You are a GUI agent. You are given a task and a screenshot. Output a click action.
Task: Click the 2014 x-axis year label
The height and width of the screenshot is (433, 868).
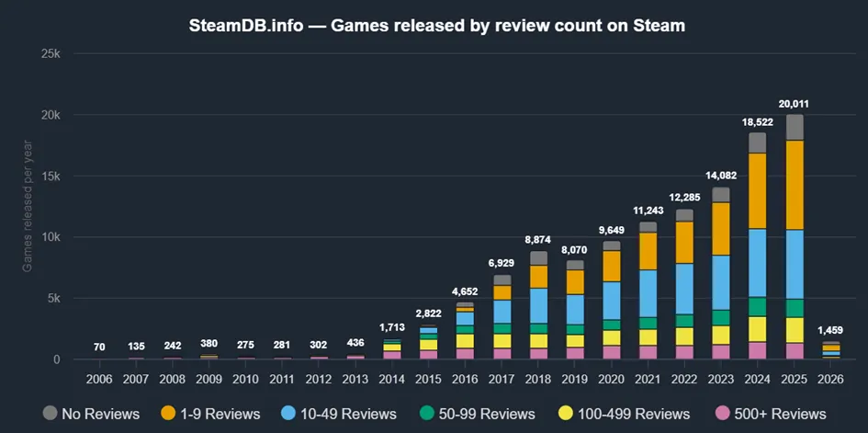(392, 380)
